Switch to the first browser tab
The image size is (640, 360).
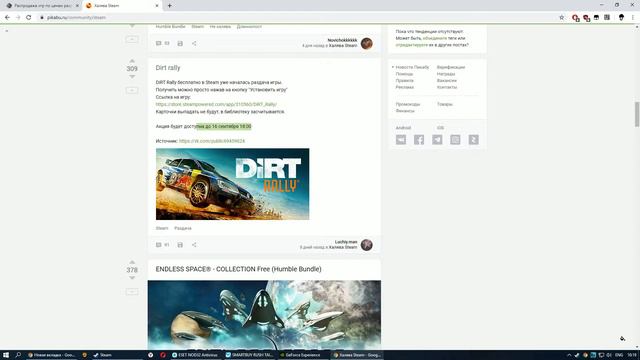pos(41,6)
